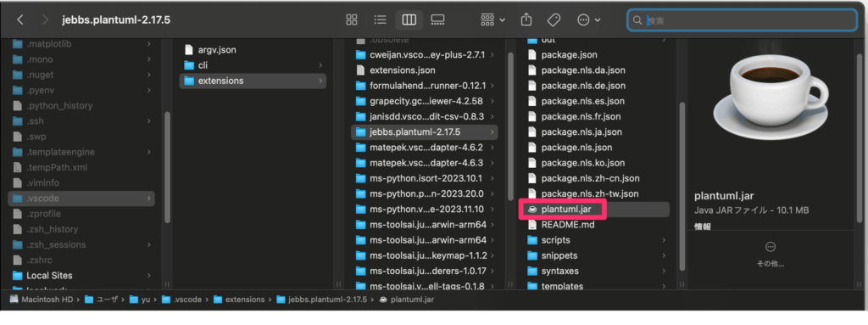Select the Local Sites folder
The height and width of the screenshot is (325, 868).
[81, 276]
